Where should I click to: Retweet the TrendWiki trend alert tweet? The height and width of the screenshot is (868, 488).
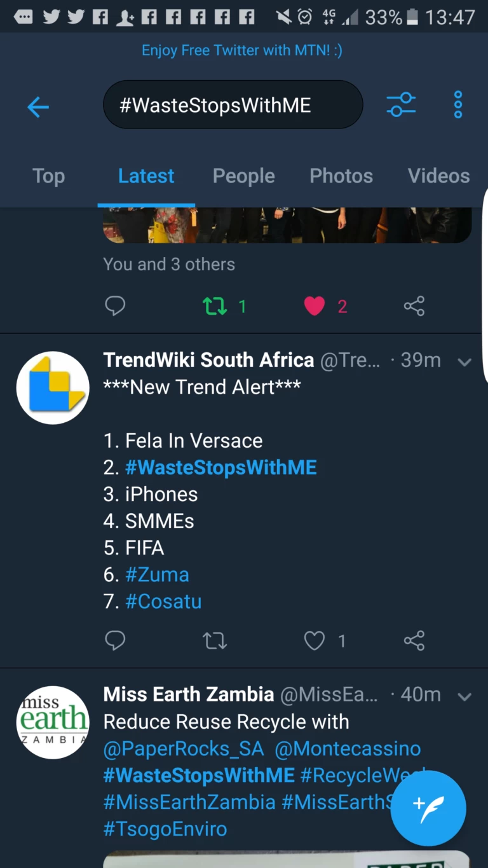click(x=215, y=640)
